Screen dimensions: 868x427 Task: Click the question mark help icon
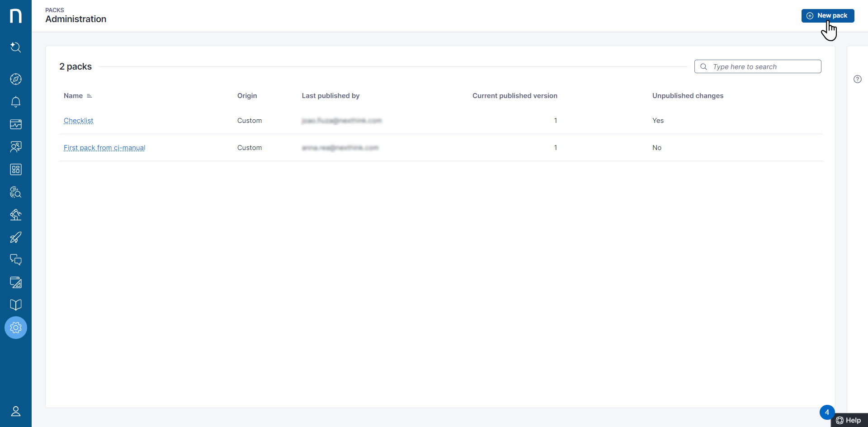coord(857,79)
